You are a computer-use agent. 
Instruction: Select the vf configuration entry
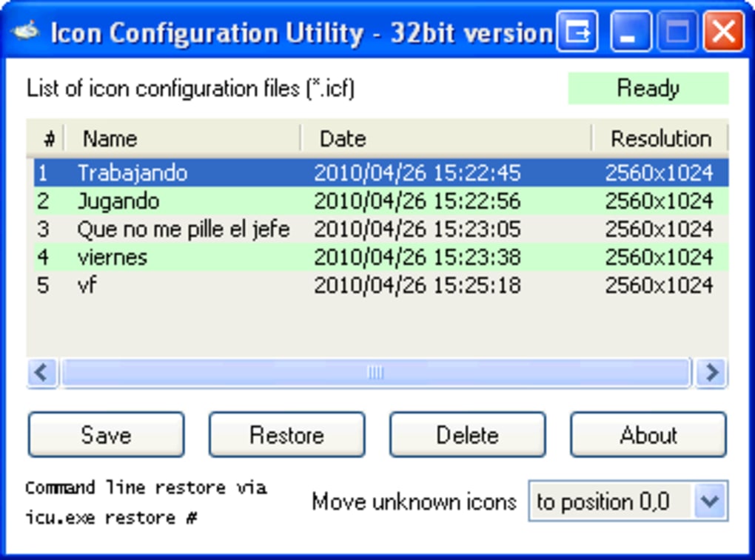pyautogui.click(x=222, y=285)
